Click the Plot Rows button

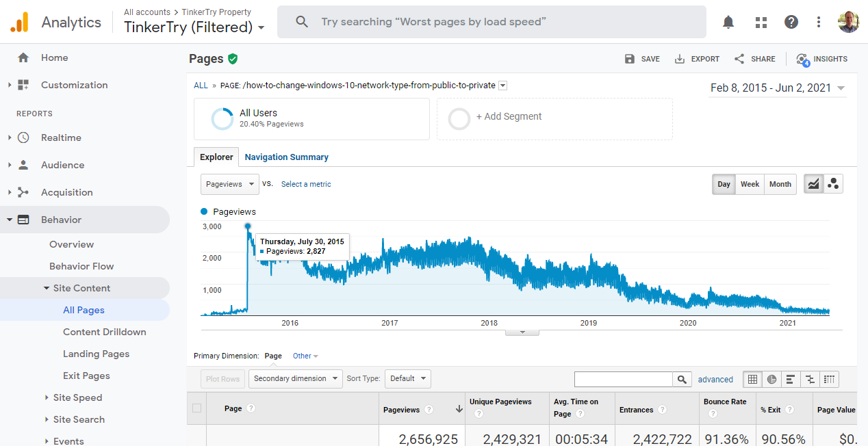pyautogui.click(x=222, y=378)
